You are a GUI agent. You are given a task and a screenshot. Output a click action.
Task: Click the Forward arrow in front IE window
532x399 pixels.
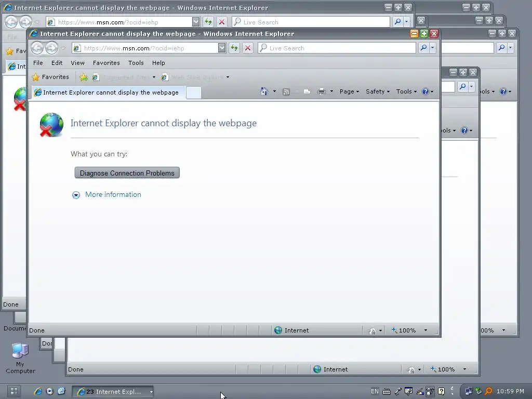51,48
